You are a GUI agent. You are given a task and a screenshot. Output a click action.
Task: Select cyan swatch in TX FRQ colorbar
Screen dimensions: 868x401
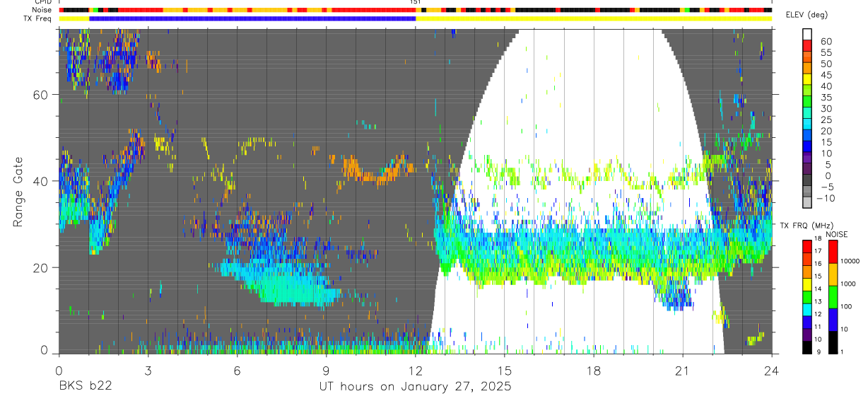tap(807, 308)
